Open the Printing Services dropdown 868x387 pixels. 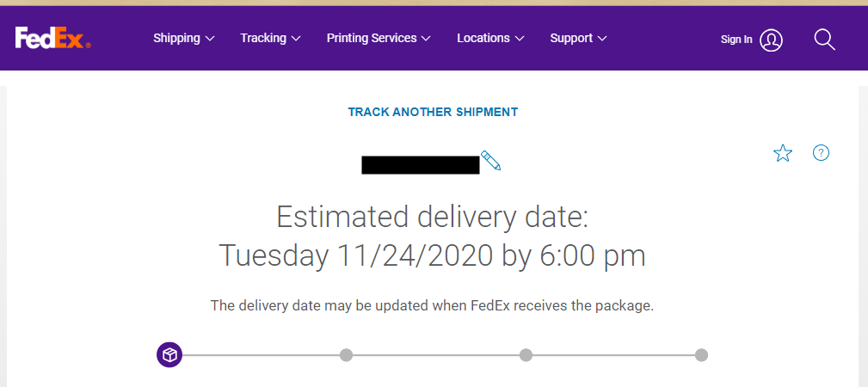[379, 39]
